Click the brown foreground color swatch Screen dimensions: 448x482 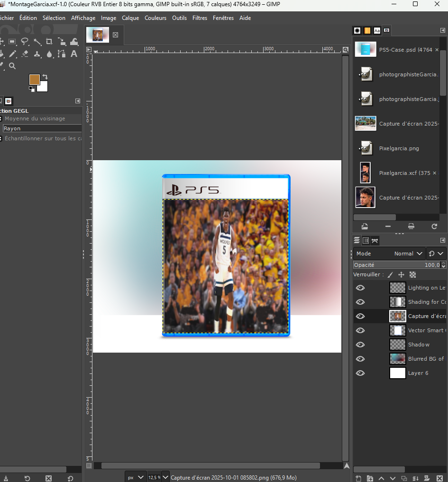tap(35, 80)
